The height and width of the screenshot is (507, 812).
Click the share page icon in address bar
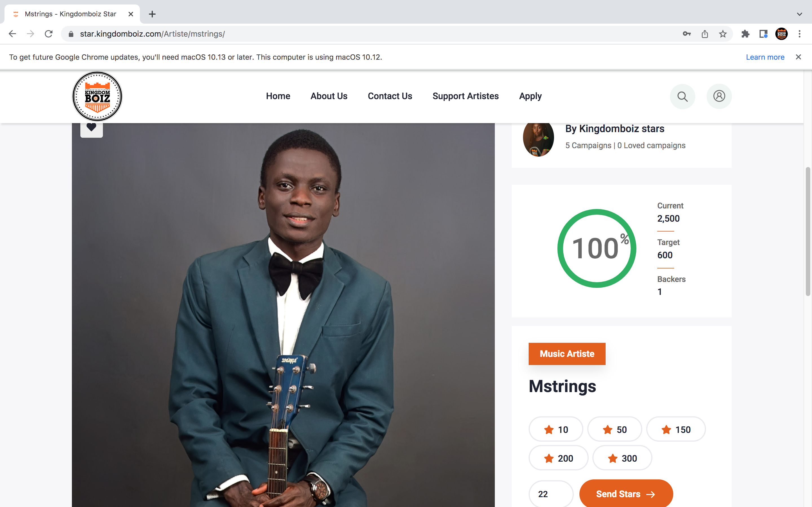coord(705,34)
